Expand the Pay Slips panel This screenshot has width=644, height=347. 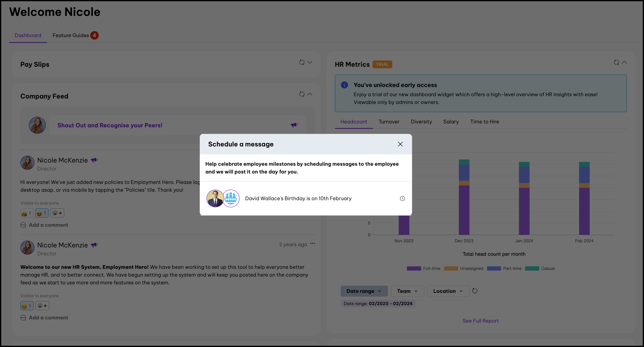(310, 62)
